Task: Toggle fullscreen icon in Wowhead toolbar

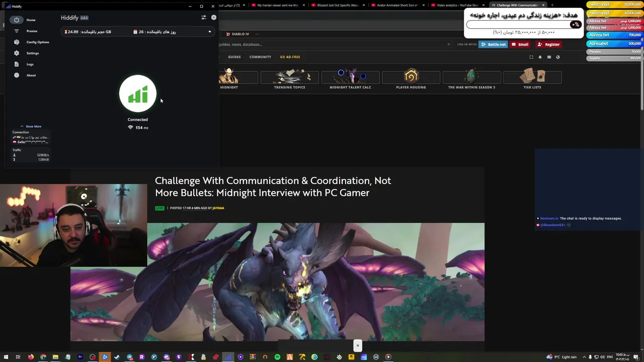Action: click(531, 57)
